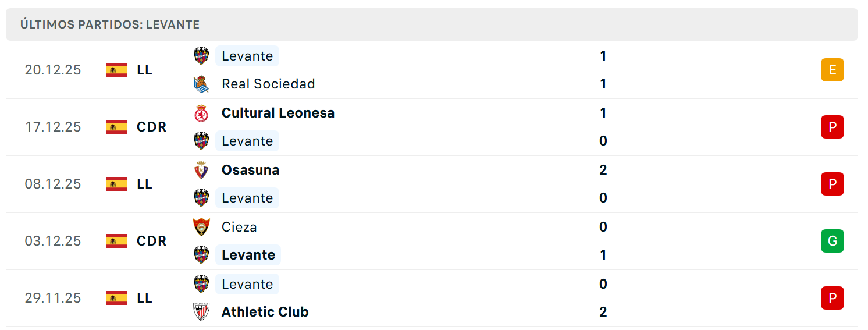This screenshot has width=868, height=330.
Task: Click Spain flag beside 17.12.25 CDR match
Action: (x=116, y=127)
